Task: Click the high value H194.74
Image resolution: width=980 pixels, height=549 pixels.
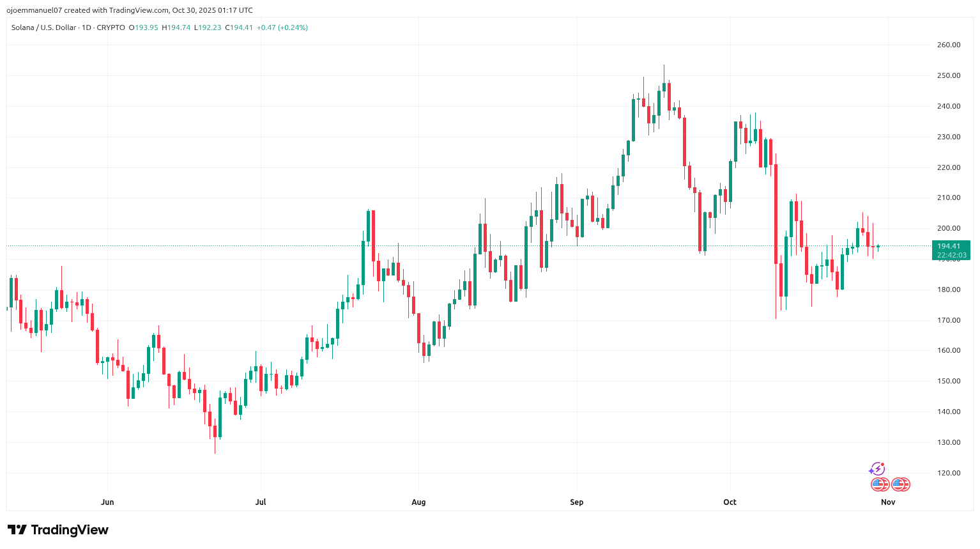Action: tap(176, 27)
